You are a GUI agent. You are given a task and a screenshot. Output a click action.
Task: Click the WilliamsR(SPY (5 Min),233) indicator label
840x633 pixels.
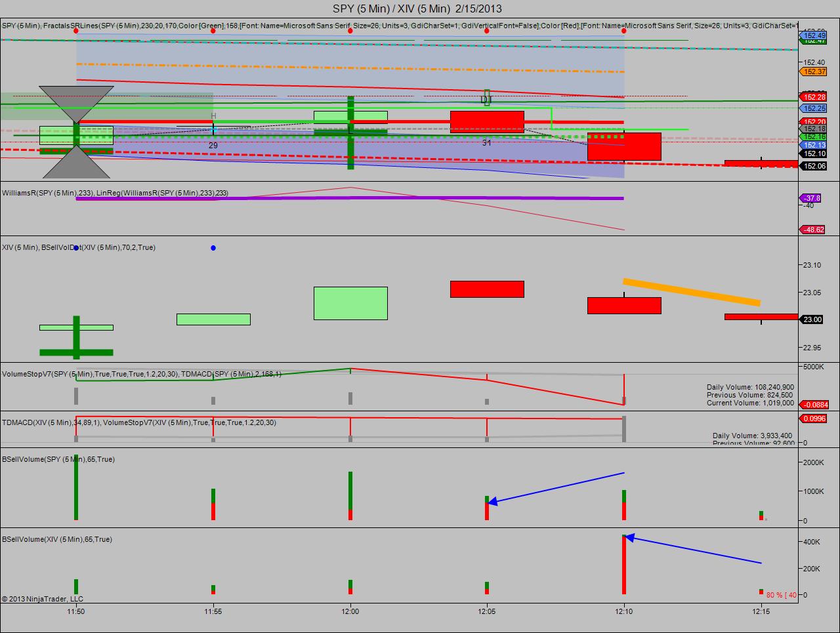[47, 193]
